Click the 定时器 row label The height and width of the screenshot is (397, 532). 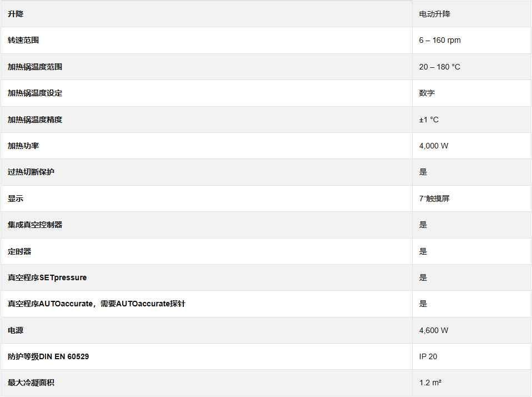[x=19, y=251]
